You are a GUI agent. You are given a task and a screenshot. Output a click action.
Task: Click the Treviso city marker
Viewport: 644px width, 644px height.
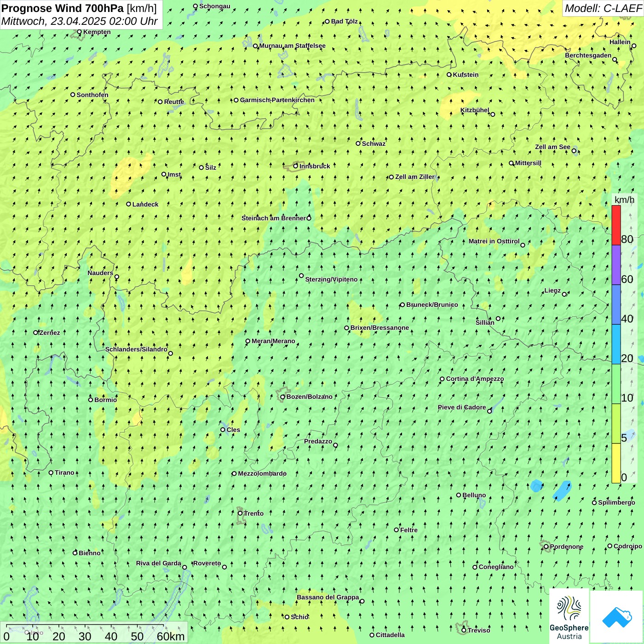tap(464, 630)
